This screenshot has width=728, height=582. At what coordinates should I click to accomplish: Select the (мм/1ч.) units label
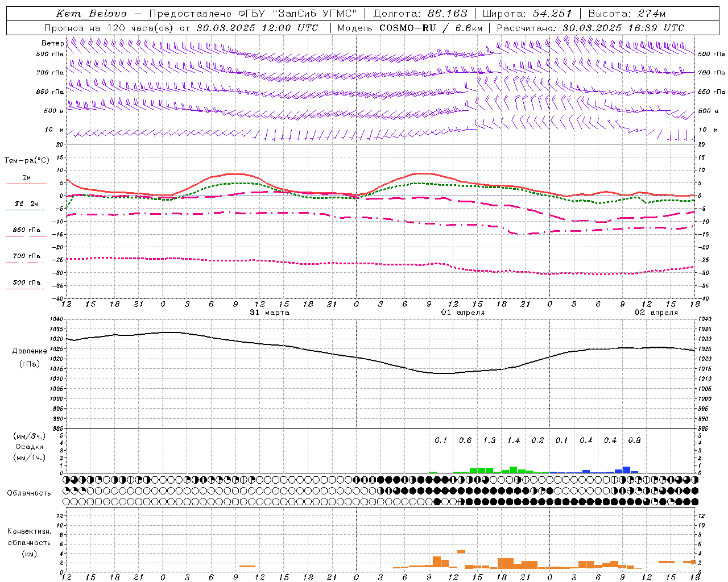30,458
